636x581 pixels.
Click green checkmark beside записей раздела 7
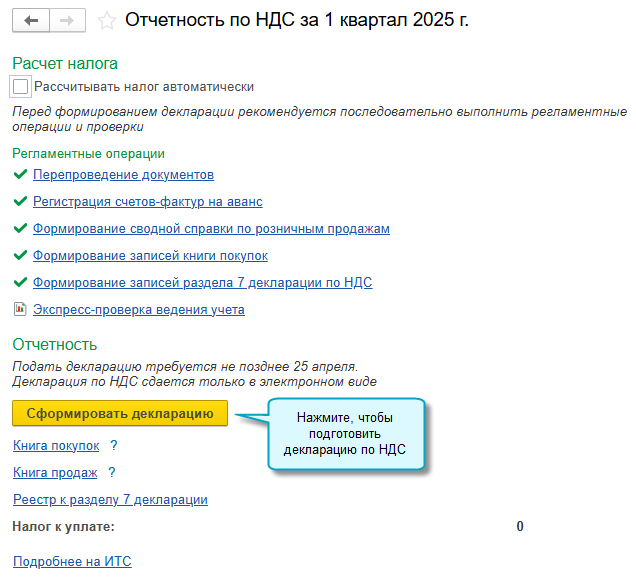click(20, 282)
